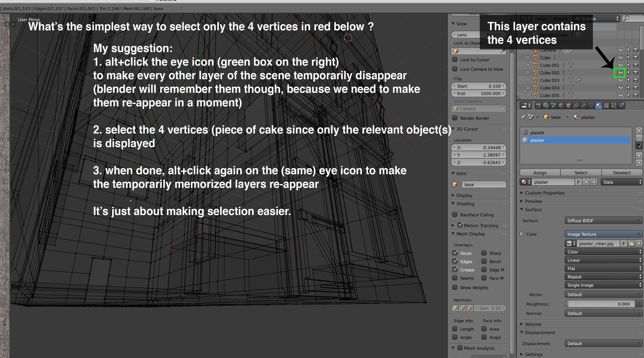Viewport: 644px width, 358px height.
Task: Open the World properties tab
Action: [561, 106]
